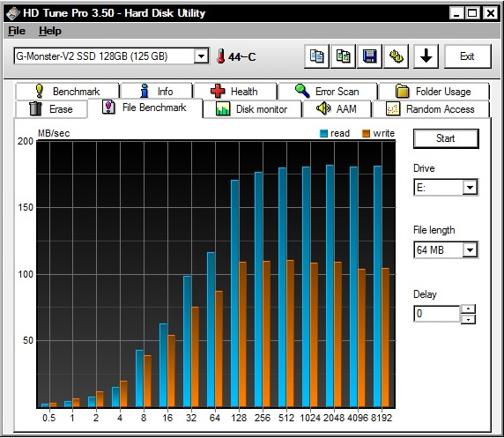The image size is (504, 438).
Task: Click the copy text to clipboard icon
Action: coord(316,56)
